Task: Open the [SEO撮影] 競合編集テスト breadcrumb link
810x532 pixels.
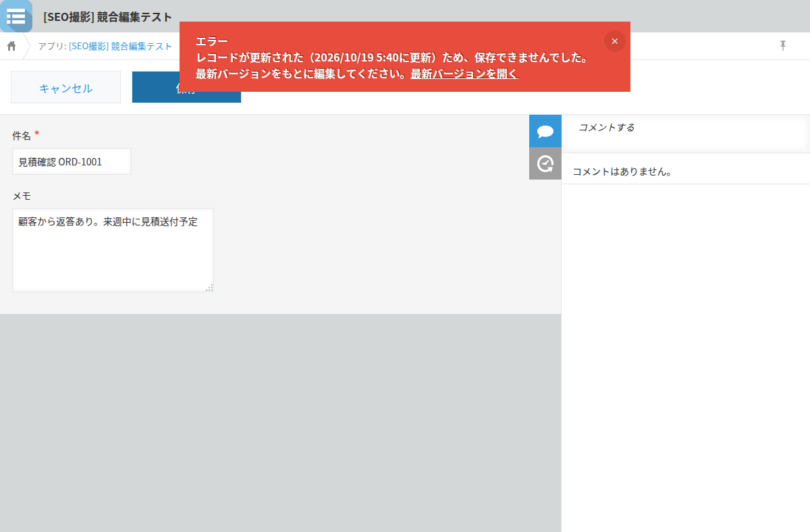Action: (x=120, y=46)
